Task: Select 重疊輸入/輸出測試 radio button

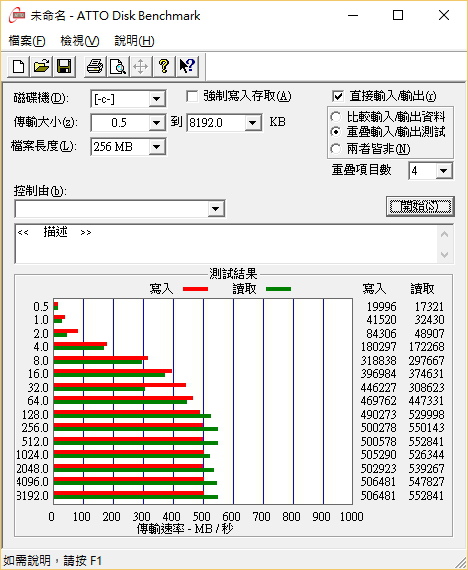Action: click(x=336, y=132)
